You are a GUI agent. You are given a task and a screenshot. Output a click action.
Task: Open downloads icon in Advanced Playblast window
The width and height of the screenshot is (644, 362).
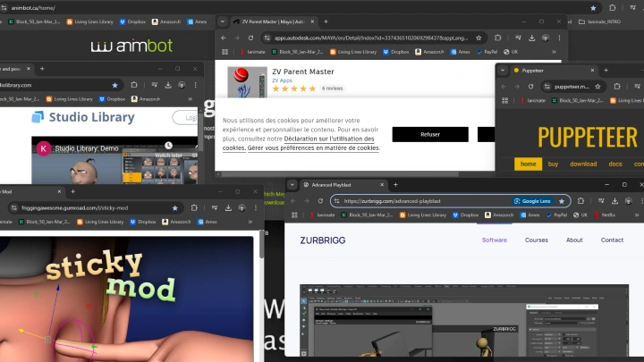(x=614, y=201)
